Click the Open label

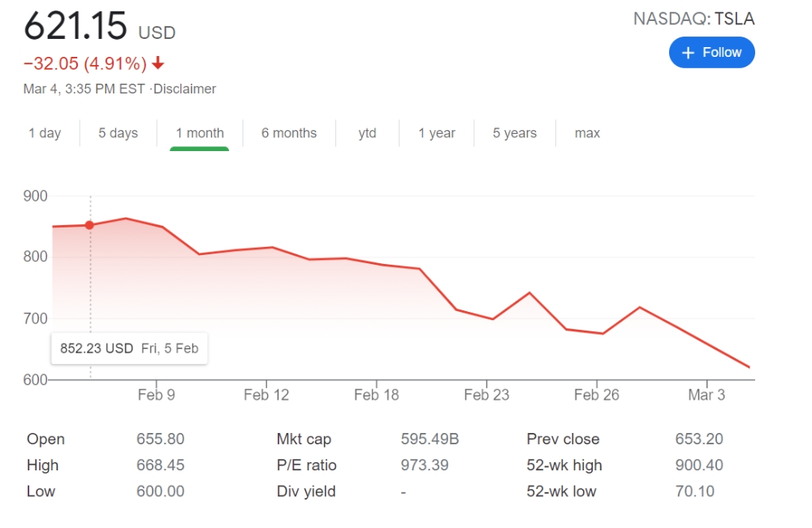[45, 439]
